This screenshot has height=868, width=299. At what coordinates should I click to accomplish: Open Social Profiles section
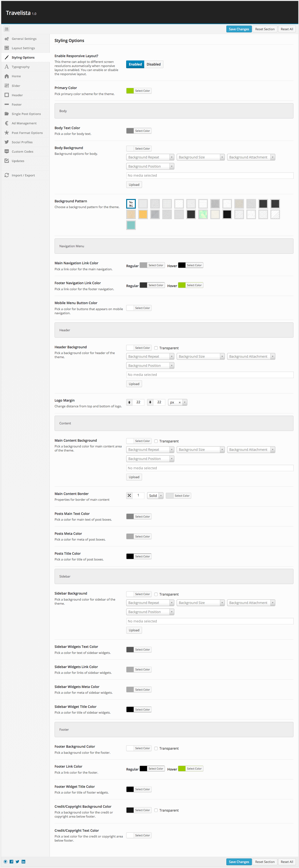(x=25, y=142)
